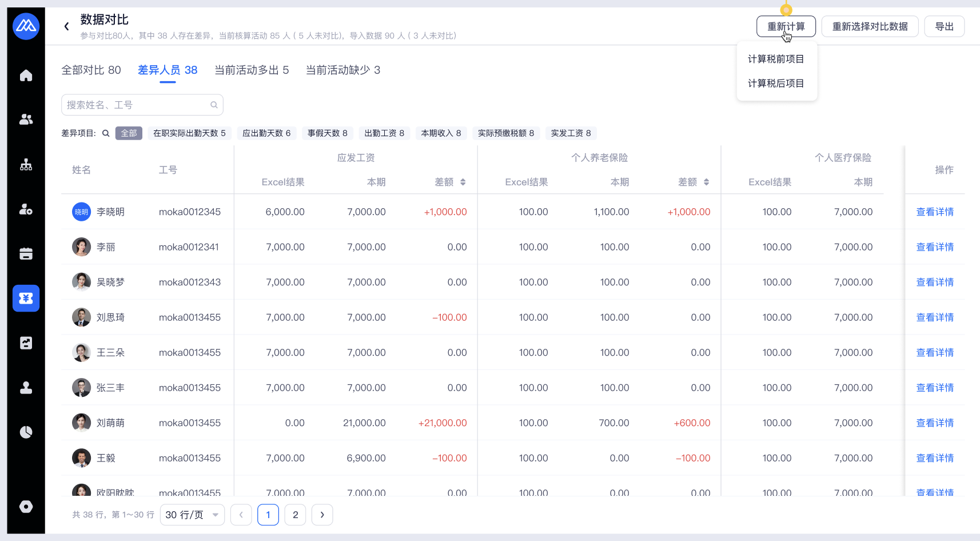Choose 计算税前项目 from the menu
The image size is (980, 541).
tap(776, 59)
